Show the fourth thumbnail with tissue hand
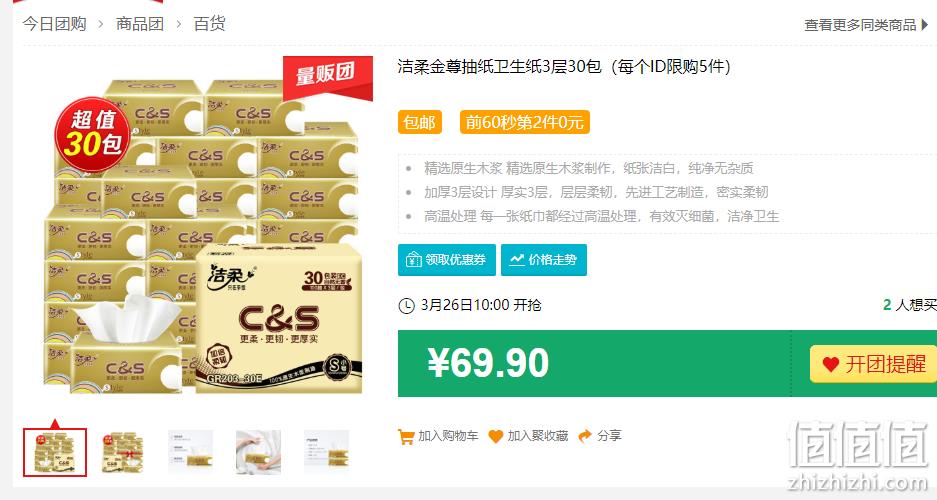The width and height of the screenshot is (937, 500). 258,452
